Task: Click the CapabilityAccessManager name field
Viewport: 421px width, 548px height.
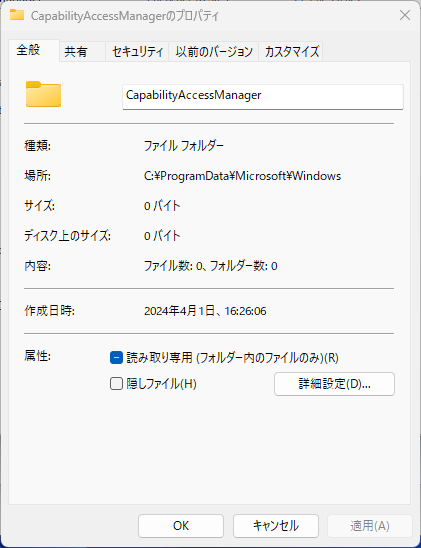Action: (263, 96)
